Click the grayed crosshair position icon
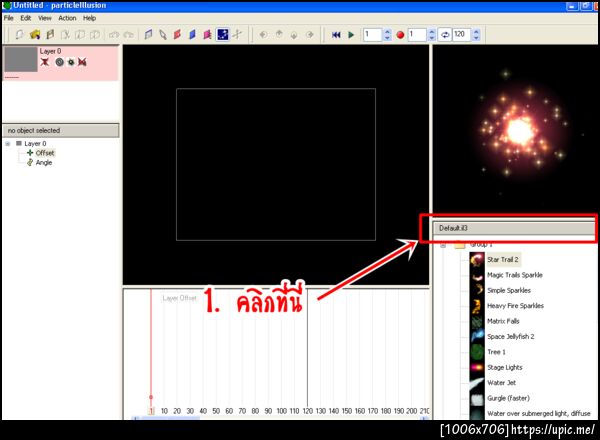 tap(237, 35)
